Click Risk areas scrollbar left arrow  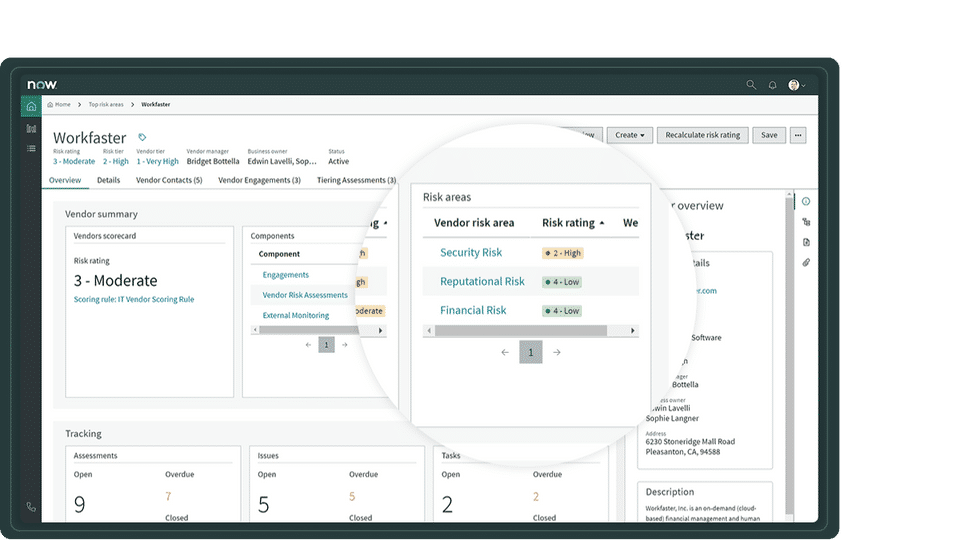429,331
